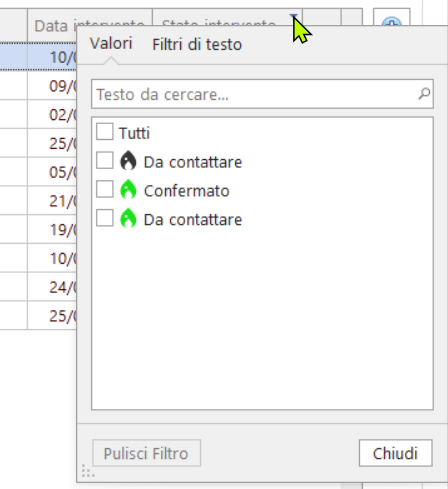Enable the Confermato checkbox
The image size is (448, 489).
(105, 189)
